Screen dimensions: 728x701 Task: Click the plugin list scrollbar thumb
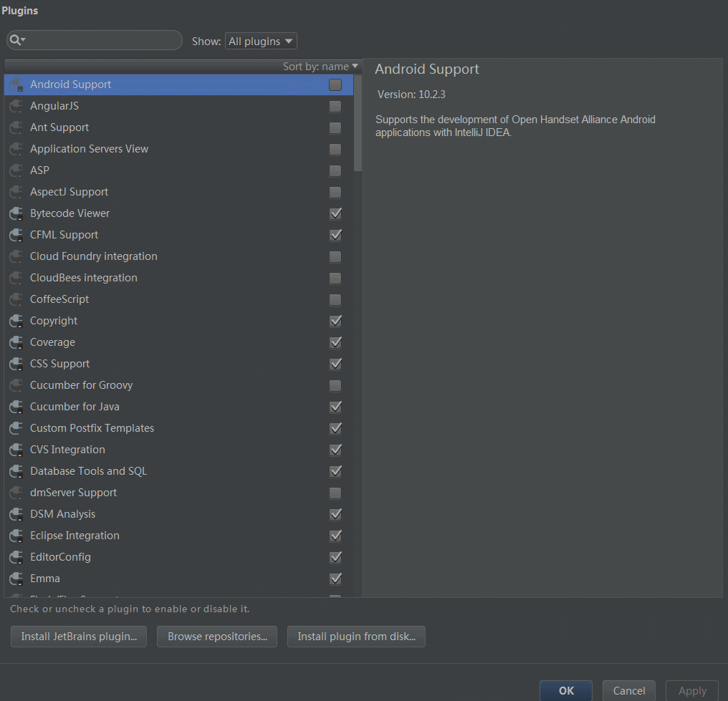[358, 122]
